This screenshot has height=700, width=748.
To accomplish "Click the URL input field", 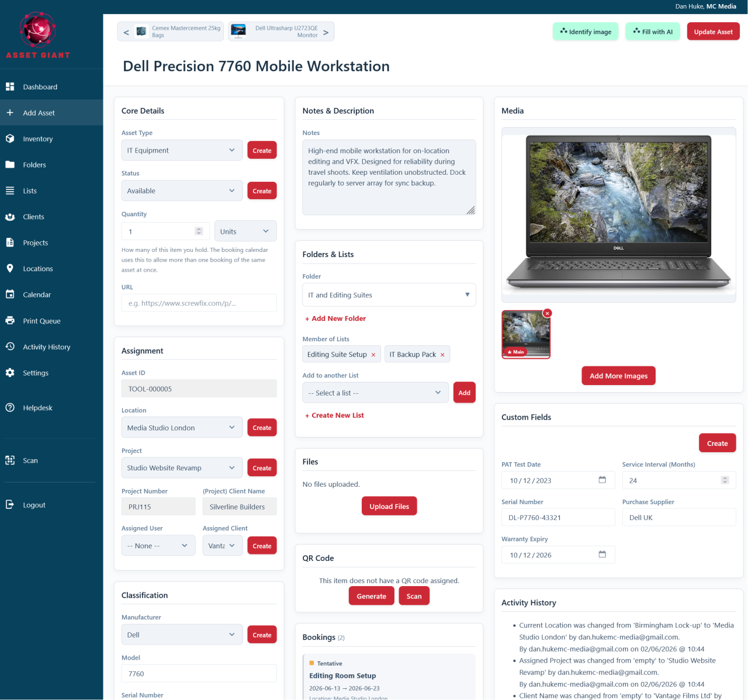I will click(199, 303).
